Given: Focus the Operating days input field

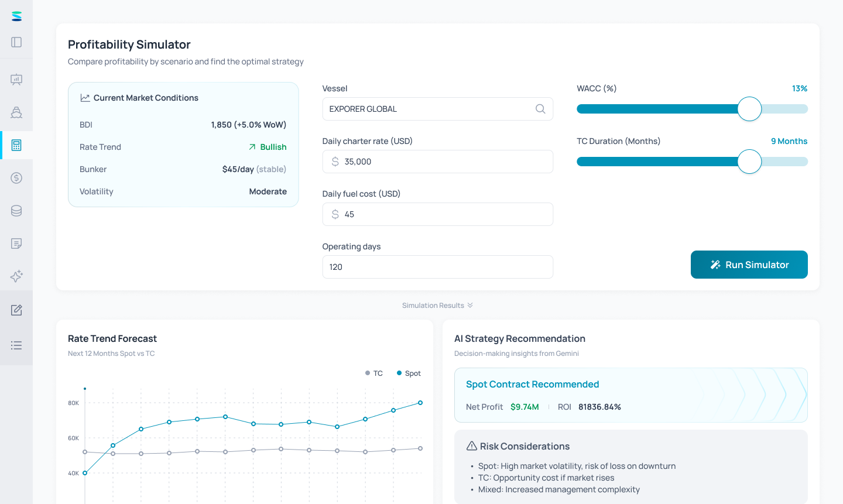Looking at the screenshot, I should pyautogui.click(x=438, y=267).
